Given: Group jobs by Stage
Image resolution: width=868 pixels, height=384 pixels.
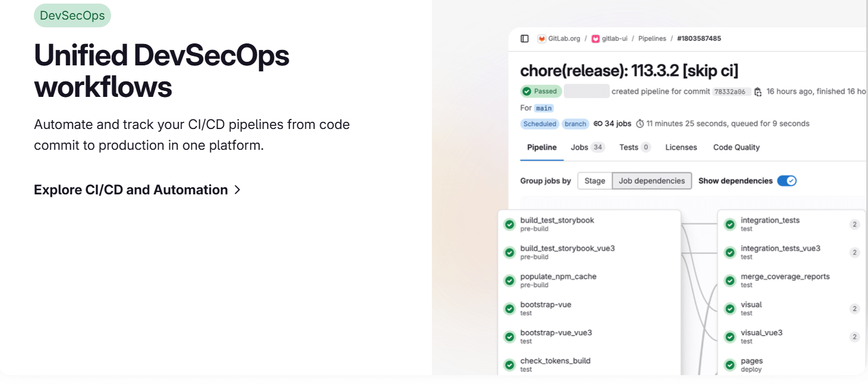Looking at the screenshot, I should [x=595, y=181].
